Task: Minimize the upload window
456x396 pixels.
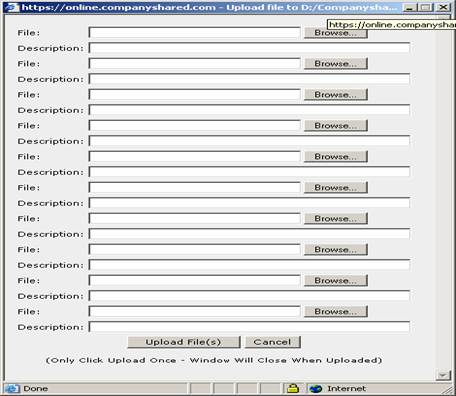Action: pyautogui.click(x=409, y=7)
